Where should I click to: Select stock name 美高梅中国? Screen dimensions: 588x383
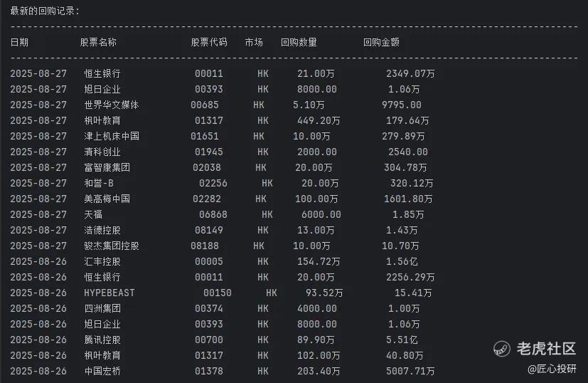[x=107, y=199]
